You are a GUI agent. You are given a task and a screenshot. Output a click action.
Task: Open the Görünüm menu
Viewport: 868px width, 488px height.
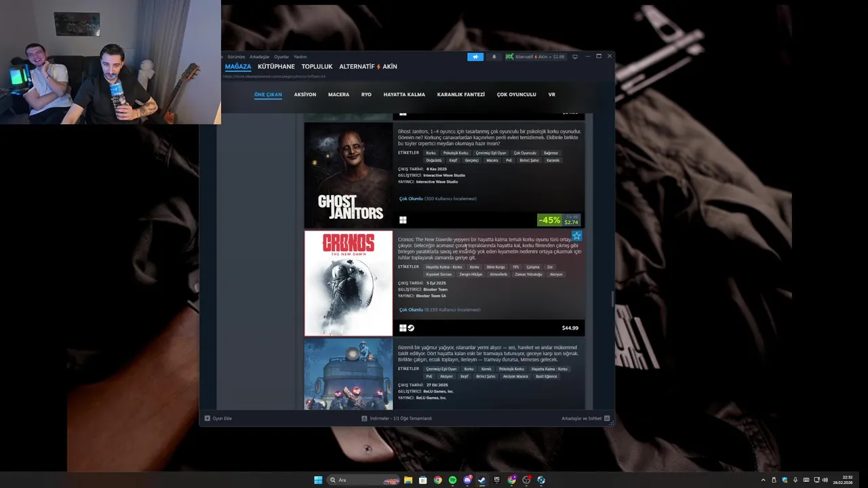[236, 57]
